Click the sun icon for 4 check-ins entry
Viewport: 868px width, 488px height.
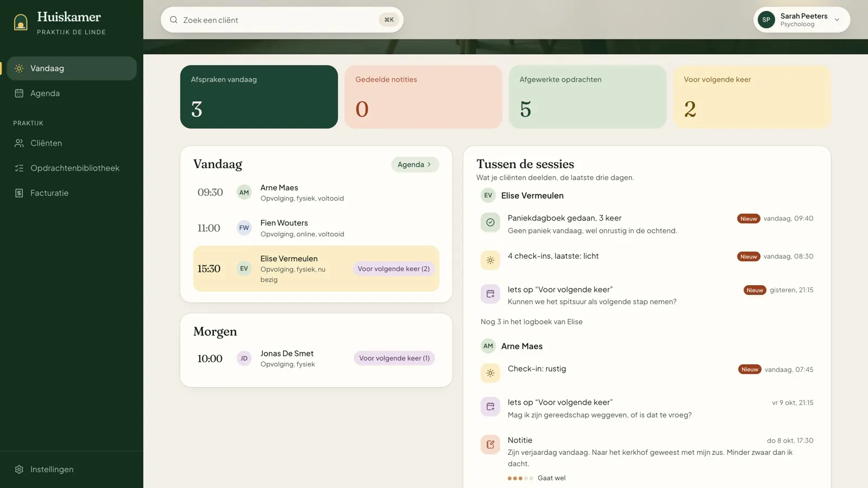(x=490, y=260)
